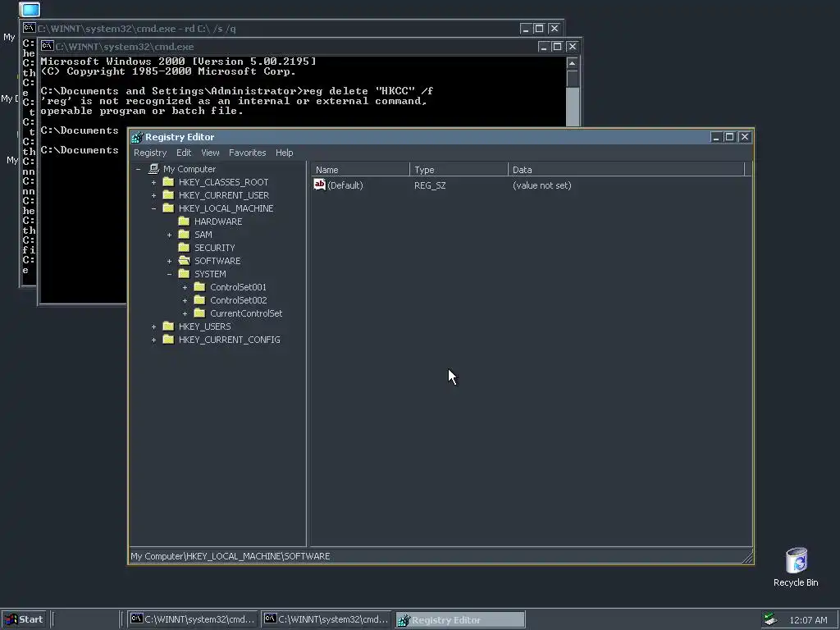Expand the HKEY_CURRENT_USER key
840x630 pixels.
pyautogui.click(x=153, y=195)
